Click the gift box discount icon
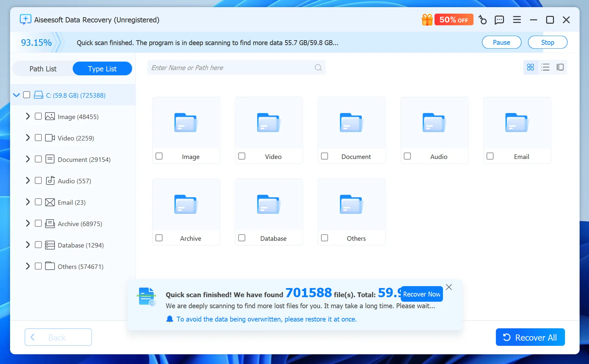 tap(427, 20)
